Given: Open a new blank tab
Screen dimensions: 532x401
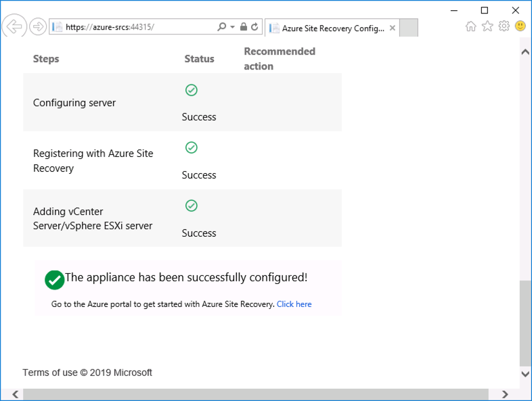Looking at the screenshot, I should click(x=409, y=28).
